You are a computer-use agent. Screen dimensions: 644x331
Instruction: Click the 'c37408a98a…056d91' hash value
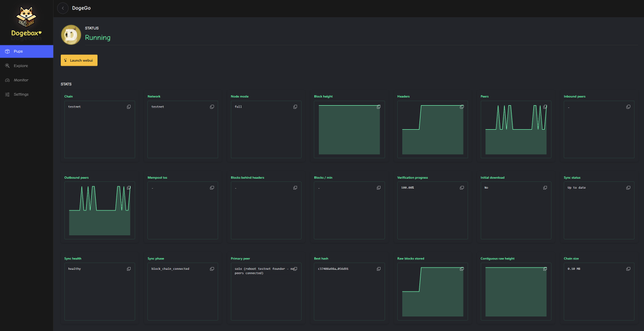[333, 269]
